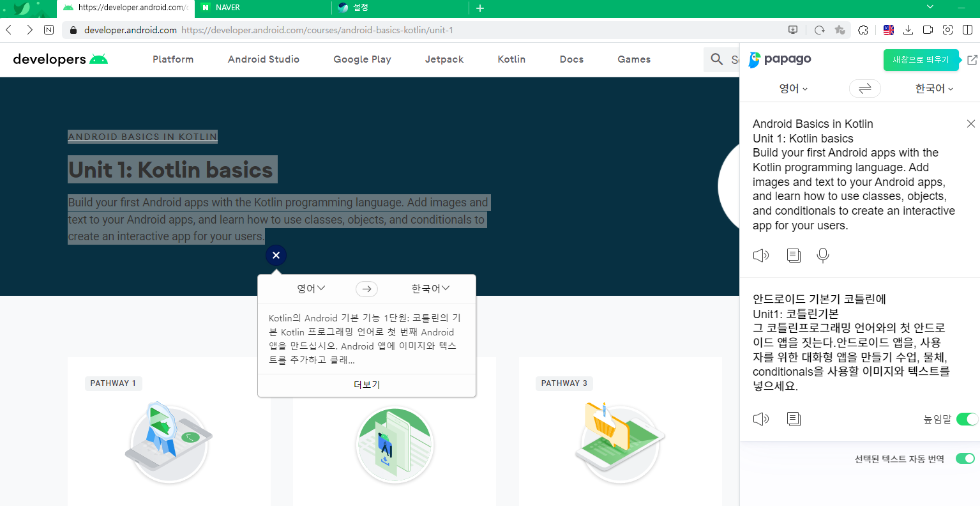Open the Android Studio menu
The height and width of the screenshot is (506, 980).
[x=264, y=59]
